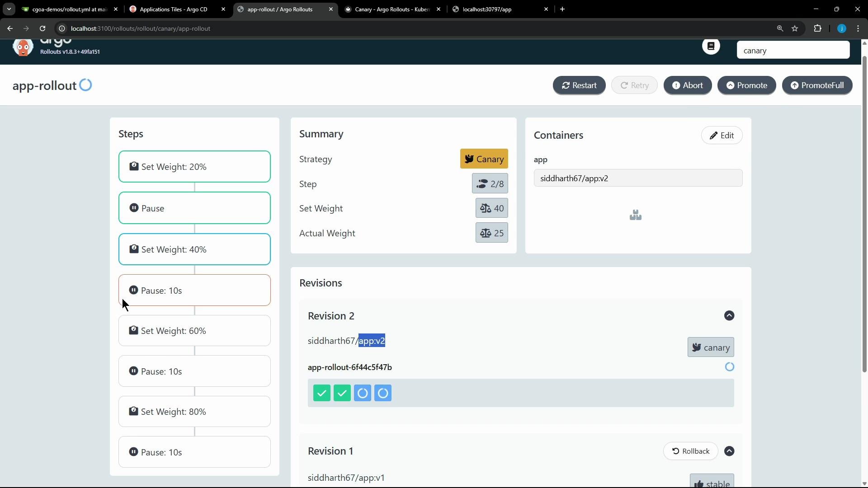Screen dimensions: 868x488
Task: Open the tab search dropdown
Action: coord(9,9)
